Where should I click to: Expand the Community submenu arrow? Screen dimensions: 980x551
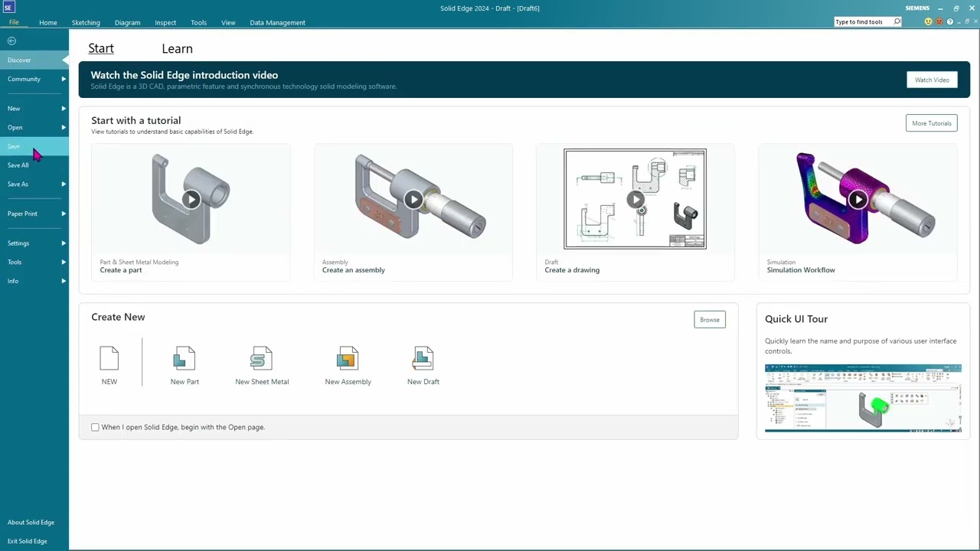[x=64, y=79]
